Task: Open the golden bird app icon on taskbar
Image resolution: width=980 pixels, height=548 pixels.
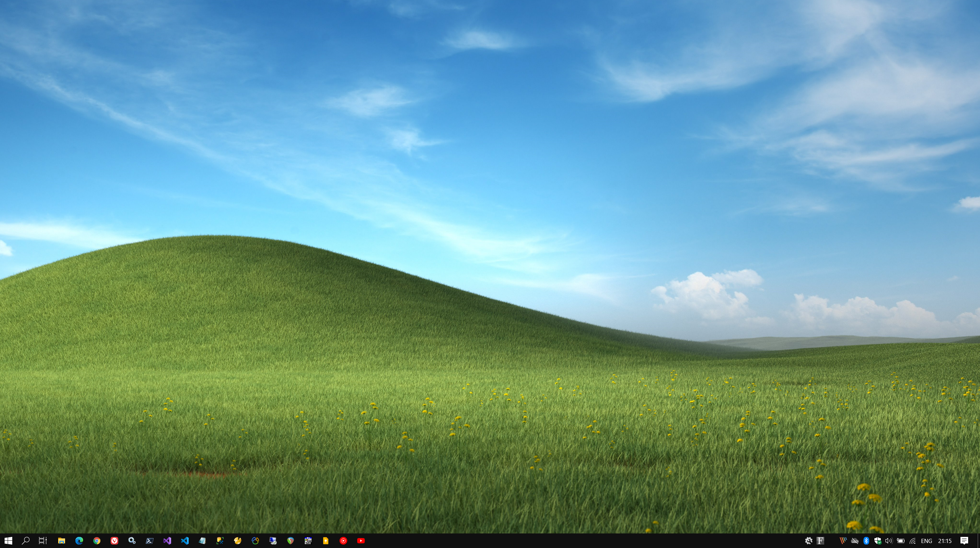Action: coord(237,541)
